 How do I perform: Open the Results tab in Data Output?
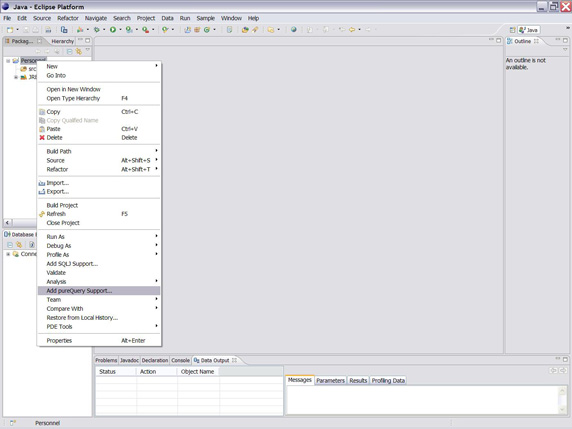point(358,380)
